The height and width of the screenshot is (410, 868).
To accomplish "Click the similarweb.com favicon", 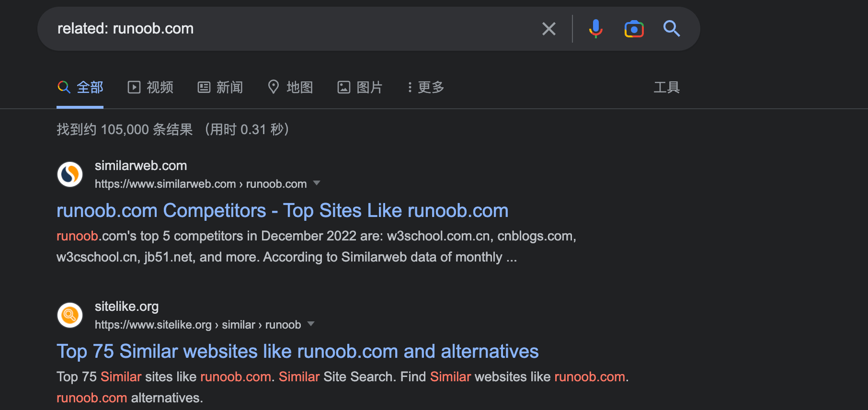I will pyautogui.click(x=70, y=174).
